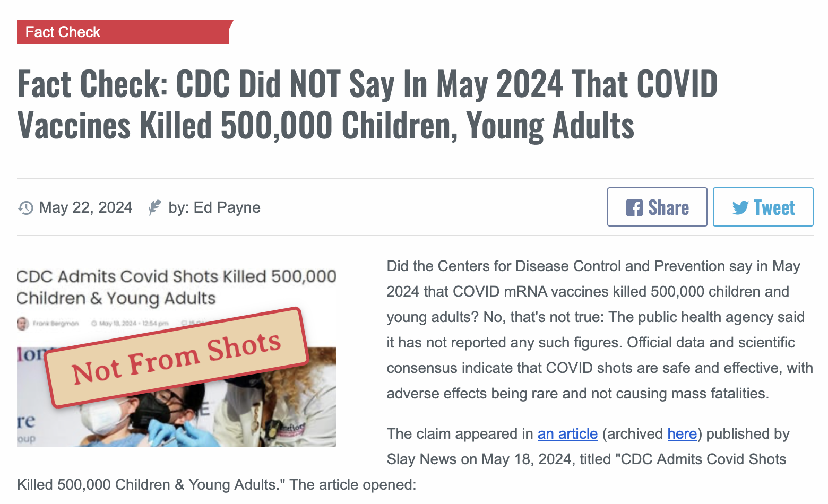
Task: Click the Twitter bird icon in Tweet
Action: coord(740,207)
